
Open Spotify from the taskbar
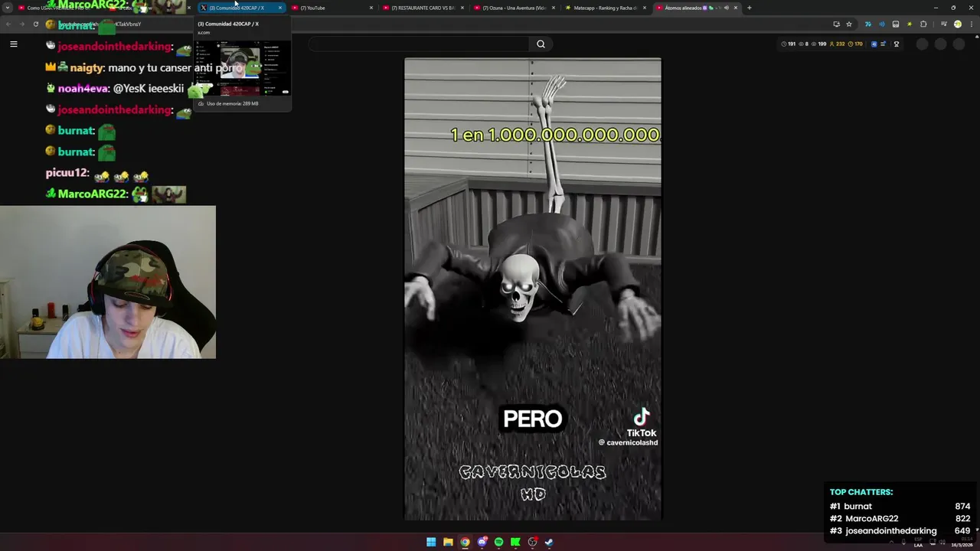(x=498, y=542)
